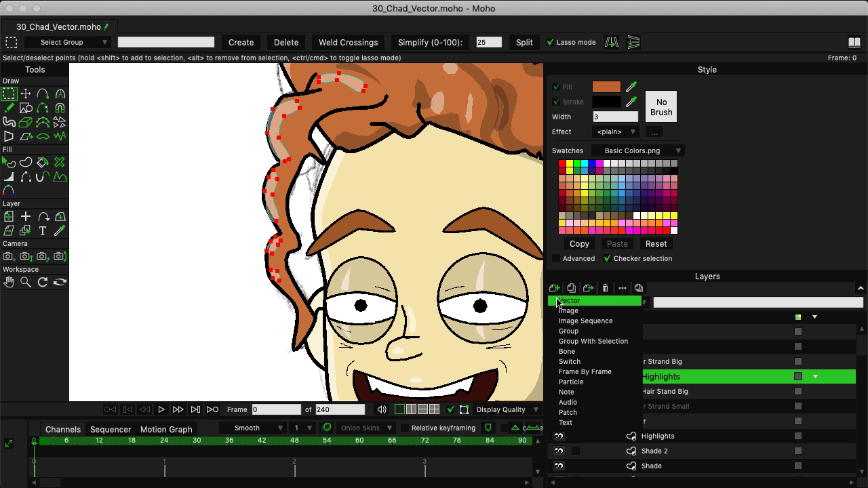Click the Delete Layer trash icon
This screenshot has width=868, height=488.
605,288
